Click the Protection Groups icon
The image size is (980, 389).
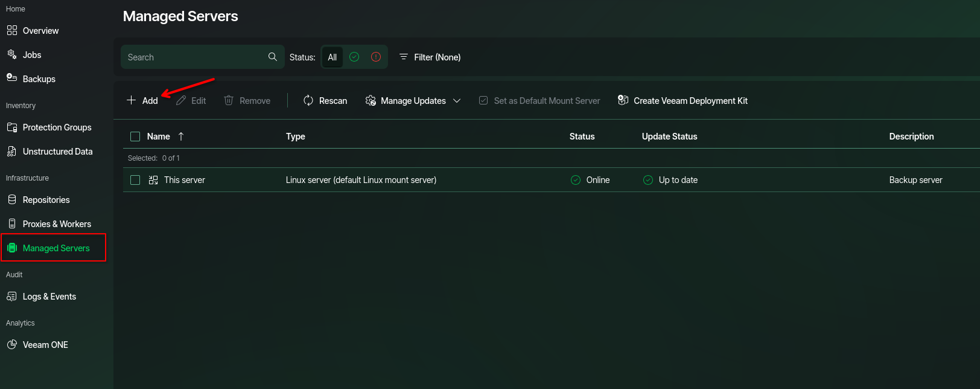[12, 127]
